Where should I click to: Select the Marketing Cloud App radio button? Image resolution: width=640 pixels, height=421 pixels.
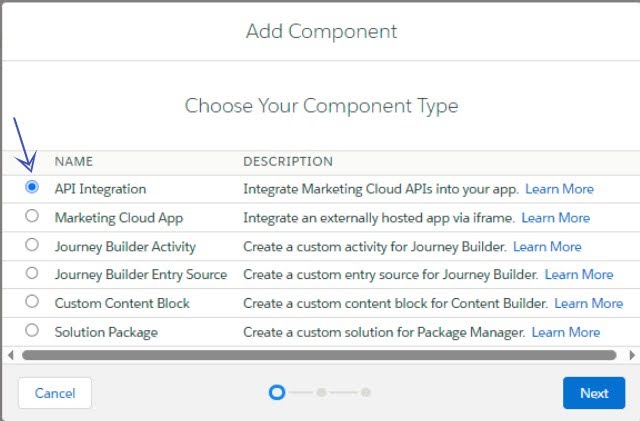[32, 216]
